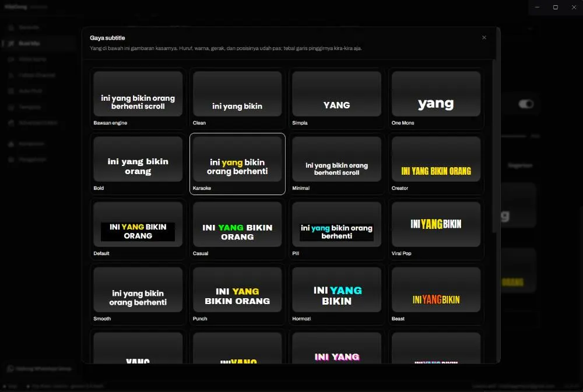This screenshot has height=392, width=583.
Task: Click the dialog's vertical scrollbar
Action: click(494, 147)
